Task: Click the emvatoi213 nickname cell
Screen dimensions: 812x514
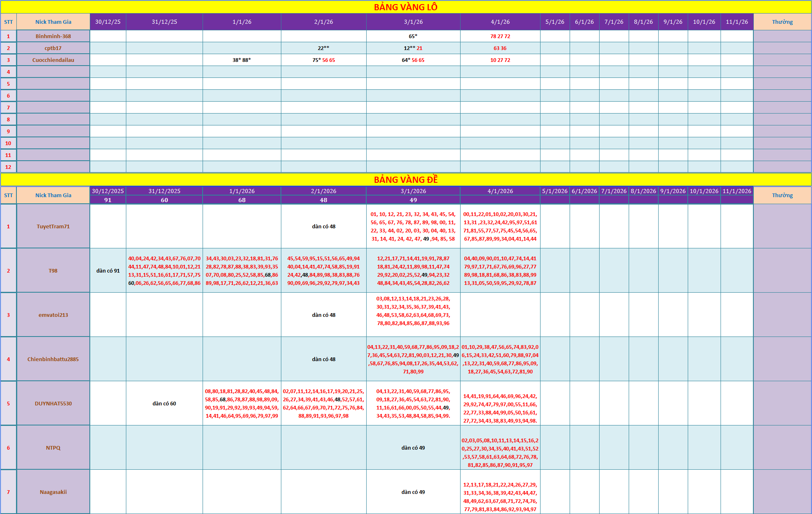Action: pyautogui.click(x=53, y=315)
